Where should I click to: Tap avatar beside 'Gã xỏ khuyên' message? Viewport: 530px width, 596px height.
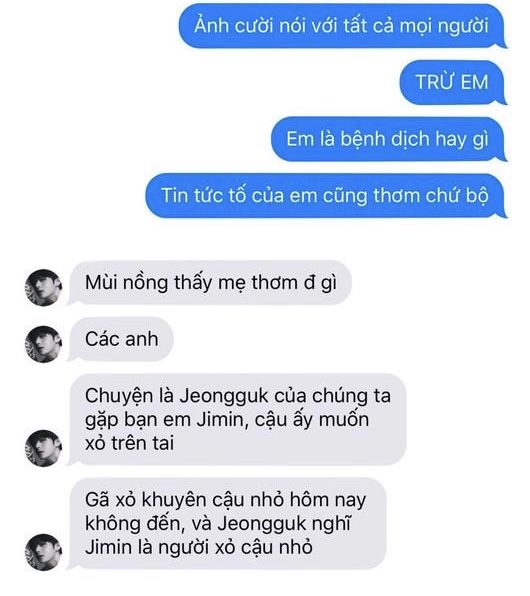[44, 552]
